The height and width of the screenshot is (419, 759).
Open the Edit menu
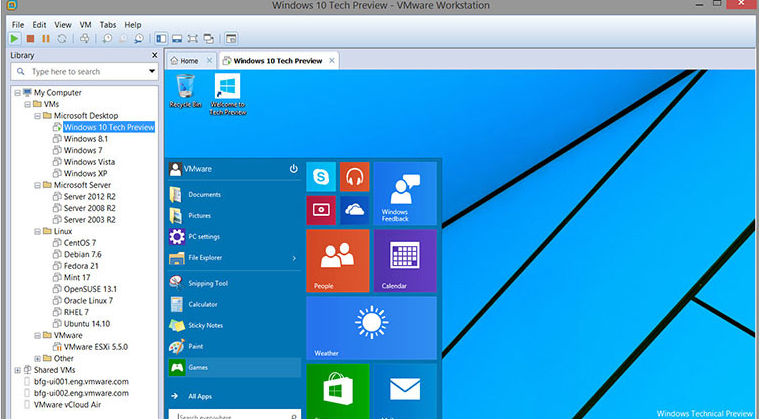coord(39,25)
